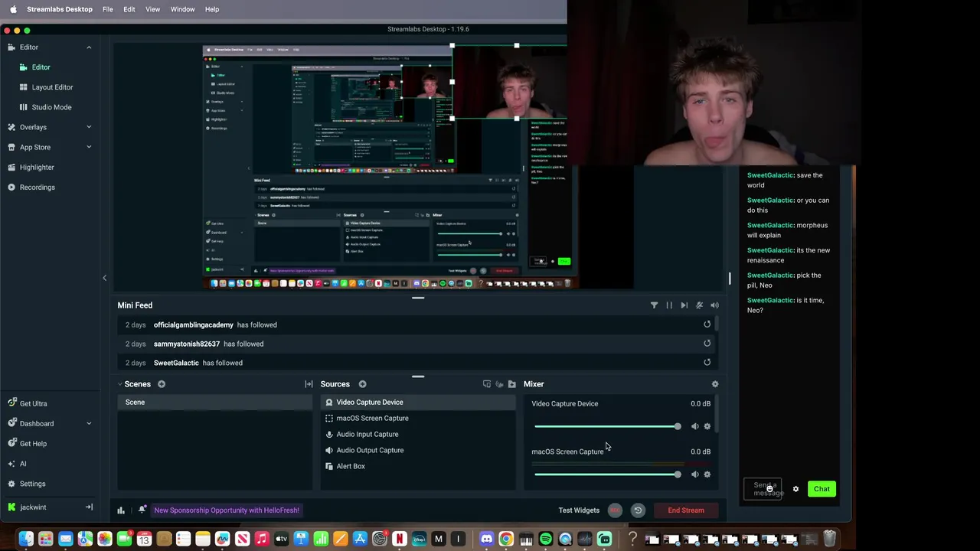
Task: Click the End Stream button
Action: 686,510
